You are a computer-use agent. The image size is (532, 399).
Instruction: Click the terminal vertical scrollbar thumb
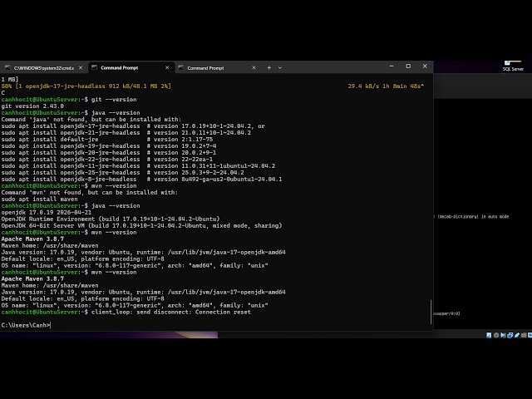[x=431, y=313]
